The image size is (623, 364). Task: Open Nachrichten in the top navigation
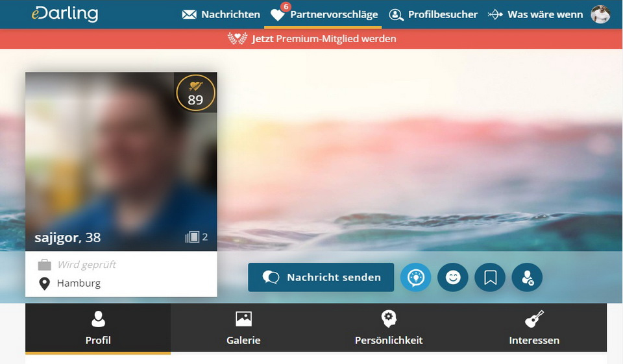pyautogui.click(x=221, y=14)
